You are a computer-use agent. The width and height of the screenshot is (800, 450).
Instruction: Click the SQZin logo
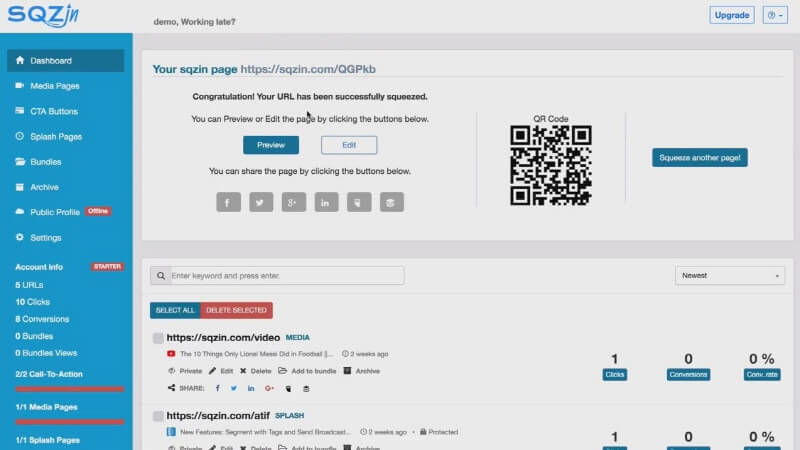pyautogui.click(x=43, y=15)
